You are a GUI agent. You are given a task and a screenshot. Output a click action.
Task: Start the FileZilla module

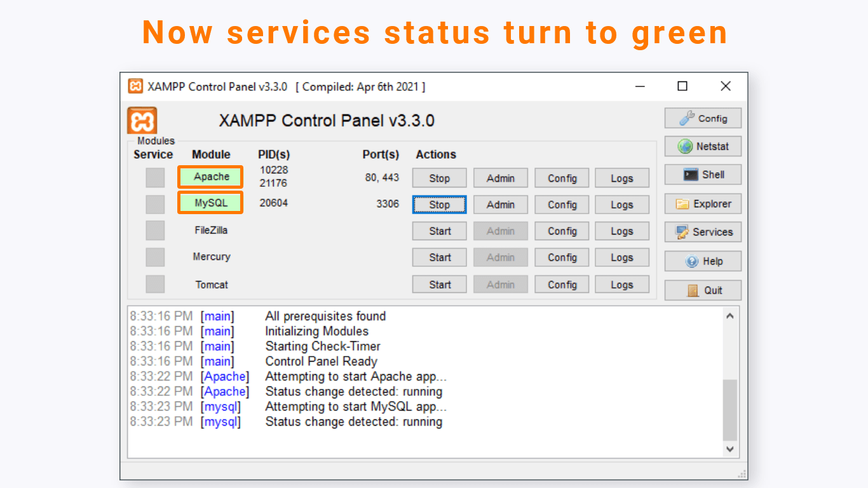(439, 231)
